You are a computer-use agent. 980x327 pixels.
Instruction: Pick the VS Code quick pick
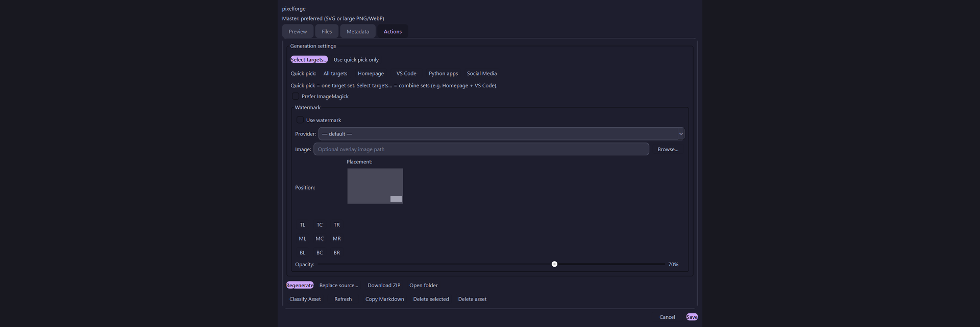[x=406, y=74]
